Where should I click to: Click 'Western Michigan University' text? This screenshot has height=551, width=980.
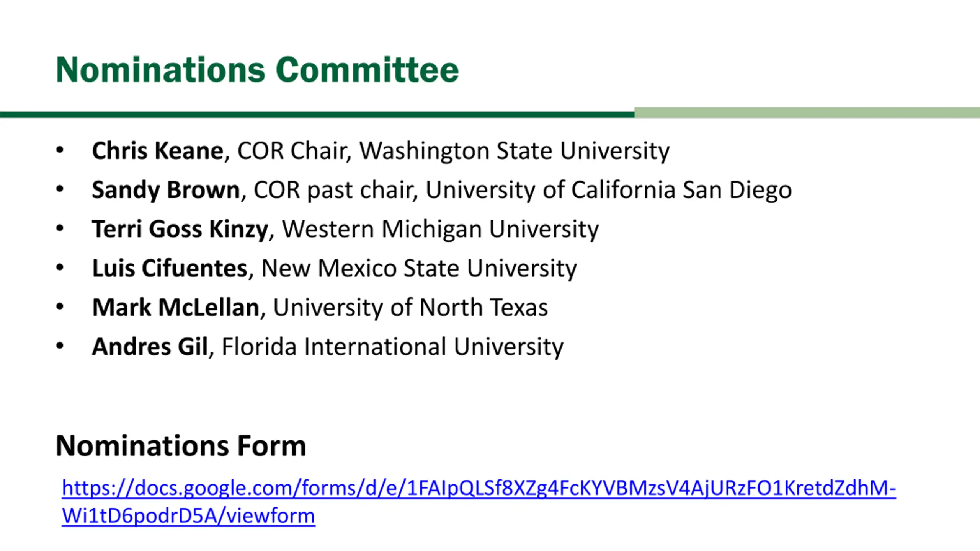(441, 230)
